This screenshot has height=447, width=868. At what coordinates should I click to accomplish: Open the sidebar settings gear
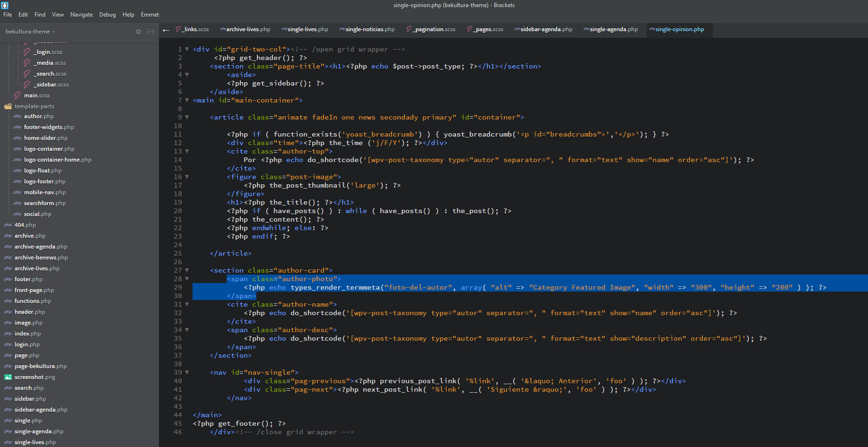point(138,32)
